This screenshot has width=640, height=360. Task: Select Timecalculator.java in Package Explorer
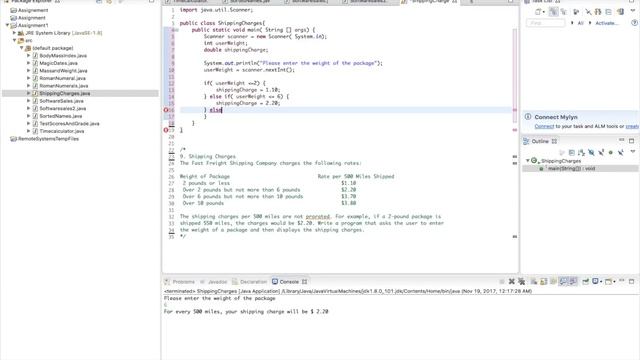[62, 131]
